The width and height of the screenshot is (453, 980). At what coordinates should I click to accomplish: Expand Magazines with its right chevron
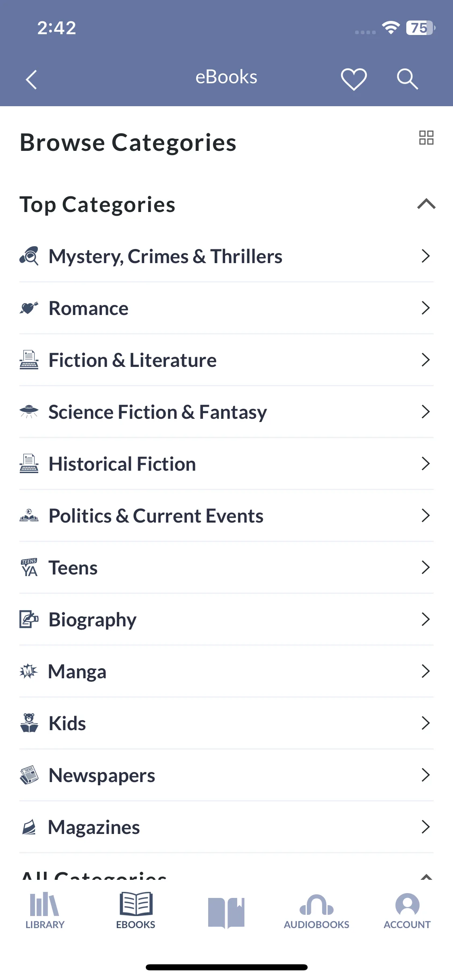click(x=426, y=827)
